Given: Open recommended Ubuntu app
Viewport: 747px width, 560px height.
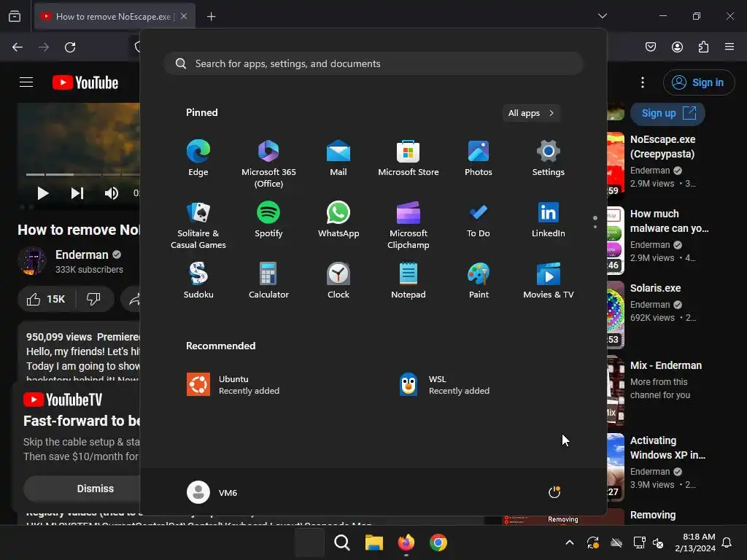Looking at the screenshot, I should tap(233, 385).
